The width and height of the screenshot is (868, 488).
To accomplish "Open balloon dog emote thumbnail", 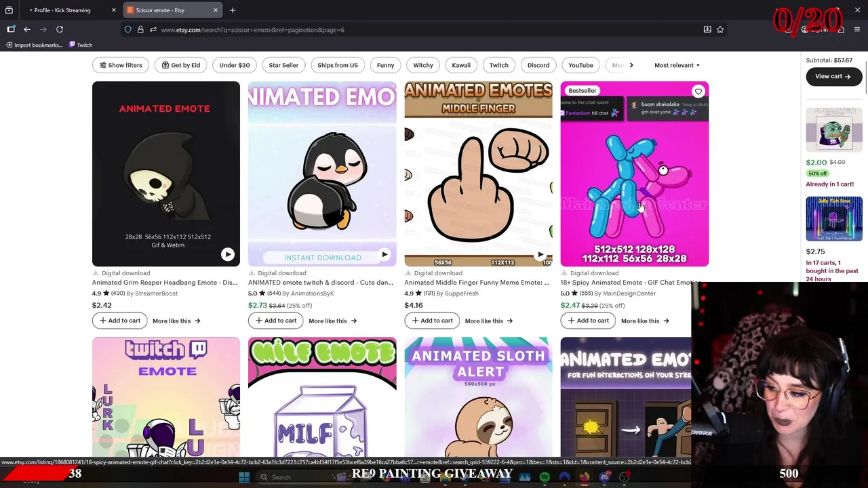I will point(635,174).
